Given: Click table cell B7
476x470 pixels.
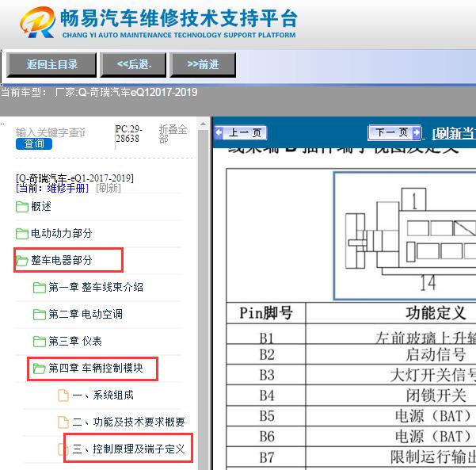Looking at the screenshot, I should click(x=266, y=457).
